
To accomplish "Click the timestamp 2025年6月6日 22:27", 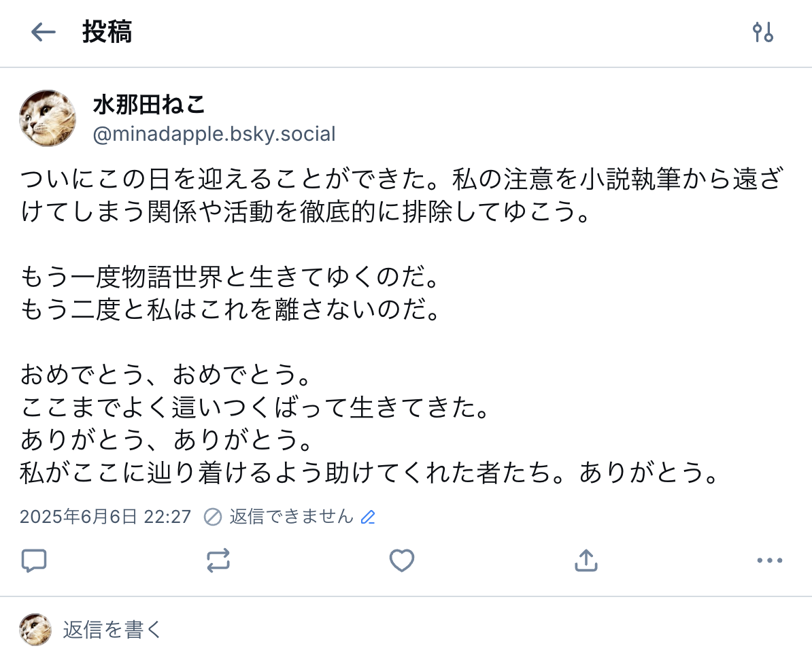I will click(x=105, y=517).
